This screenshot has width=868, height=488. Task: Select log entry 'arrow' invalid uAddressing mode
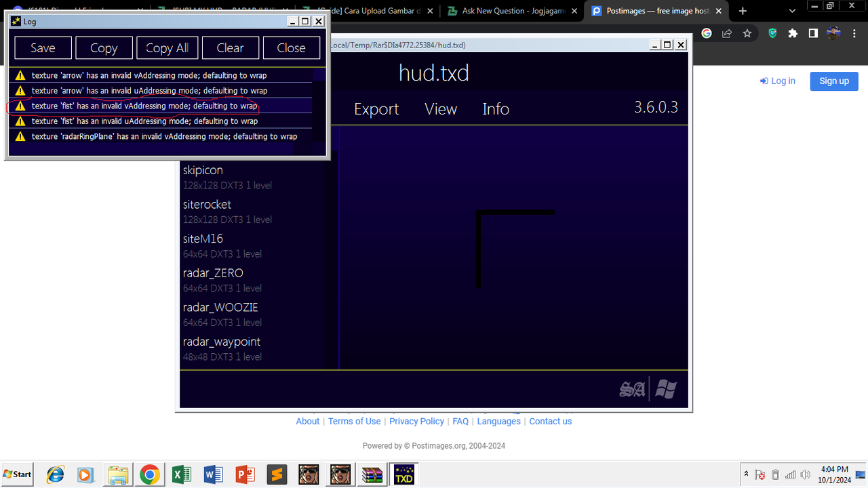pos(161,90)
